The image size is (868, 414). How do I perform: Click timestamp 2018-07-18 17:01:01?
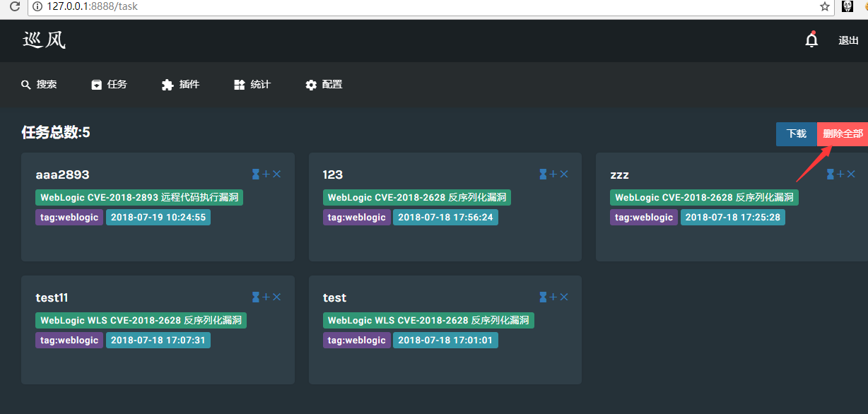445,340
